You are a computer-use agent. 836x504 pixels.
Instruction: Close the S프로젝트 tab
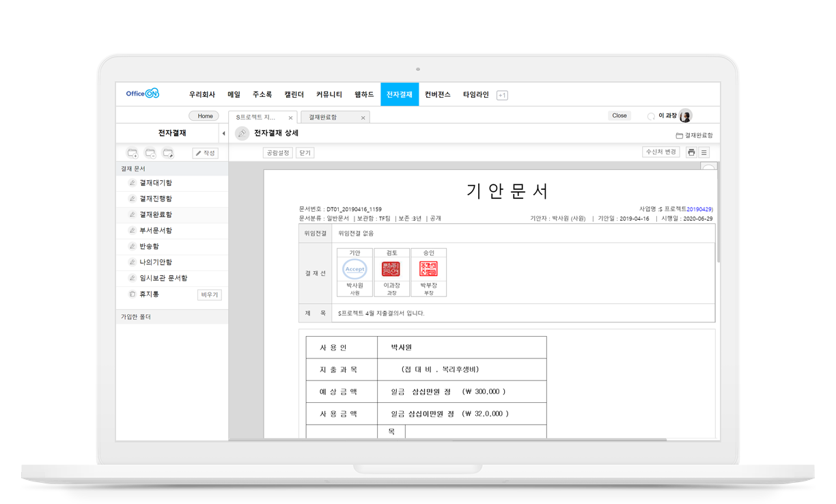[x=290, y=117]
